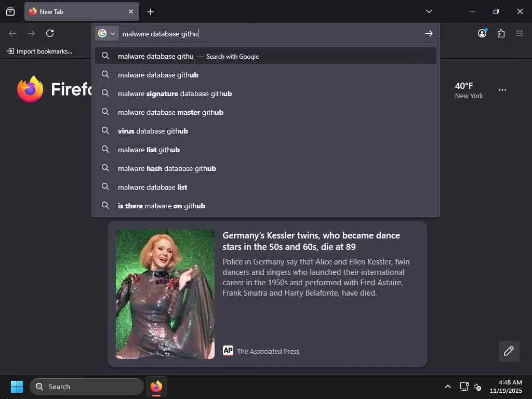Screen dimensions: 532x399
Task: Click the Firefox icon in the taskbar
Action: (x=156, y=387)
